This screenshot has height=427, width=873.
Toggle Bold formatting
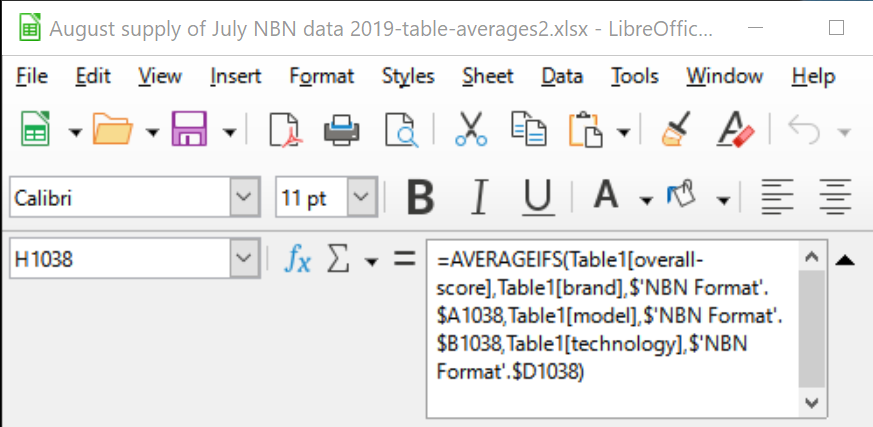click(421, 197)
